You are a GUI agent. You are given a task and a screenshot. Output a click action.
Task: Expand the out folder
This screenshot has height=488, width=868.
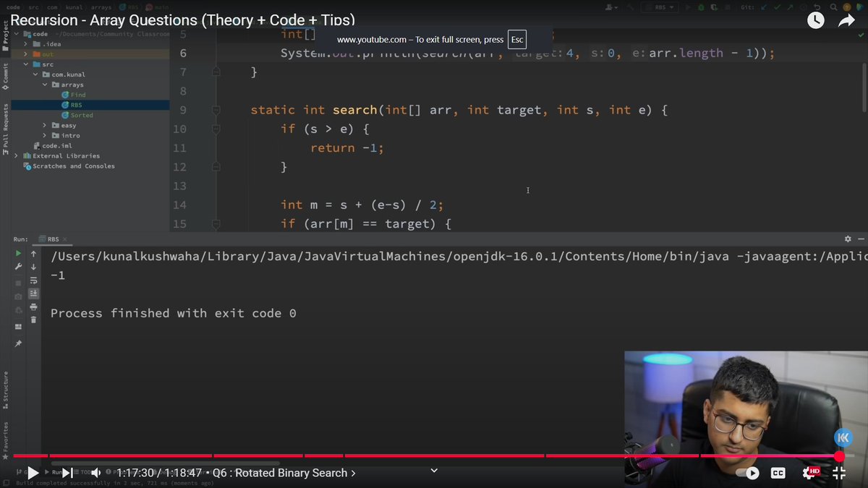tap(26, 54)
